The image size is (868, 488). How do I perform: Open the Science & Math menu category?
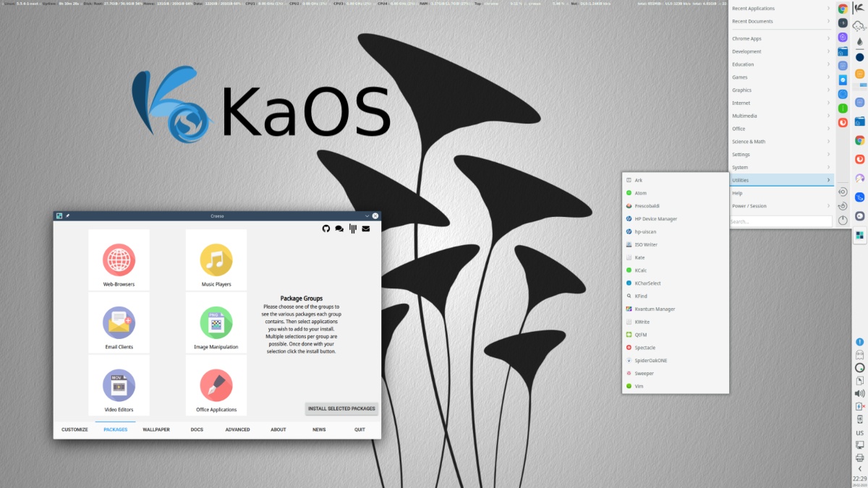(781, 142)
